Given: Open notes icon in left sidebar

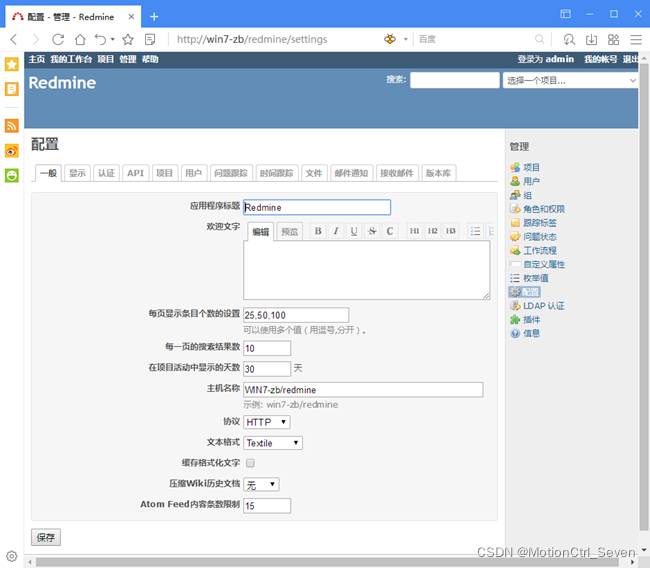Looking at the screenshot, I should pos(12,89).
